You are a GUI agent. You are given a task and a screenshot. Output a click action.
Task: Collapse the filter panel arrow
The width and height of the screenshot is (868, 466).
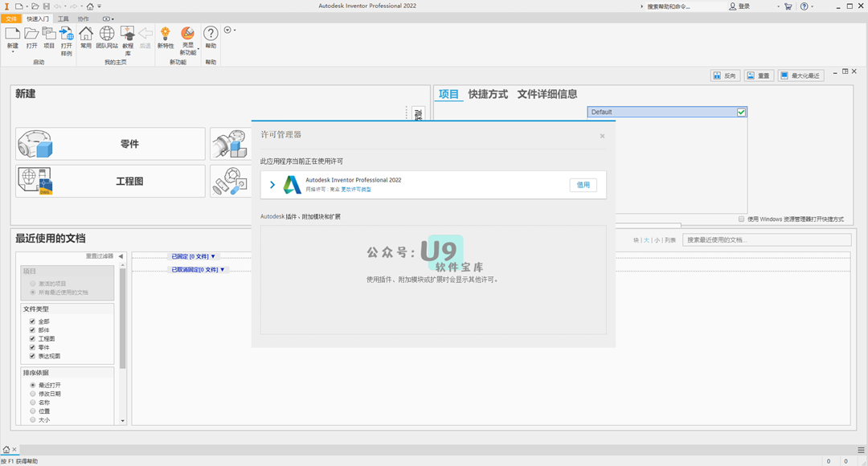click(x=121, y=256)
